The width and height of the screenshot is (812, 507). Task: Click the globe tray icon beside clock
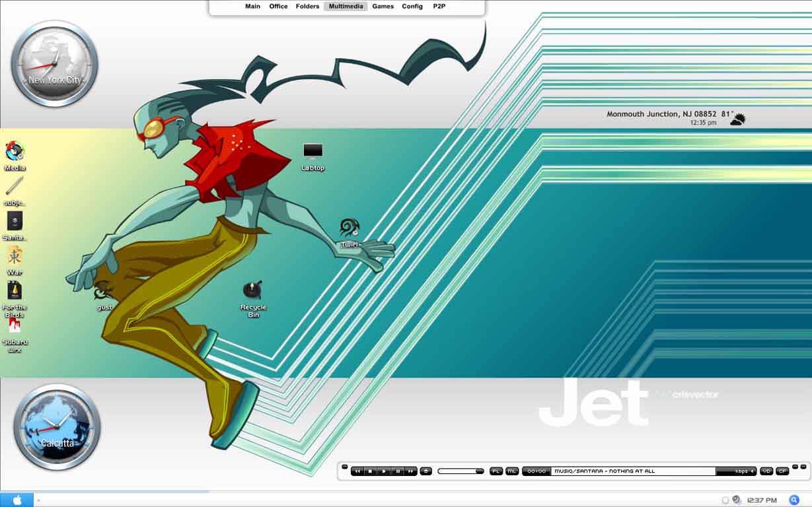tap(737, 500)
